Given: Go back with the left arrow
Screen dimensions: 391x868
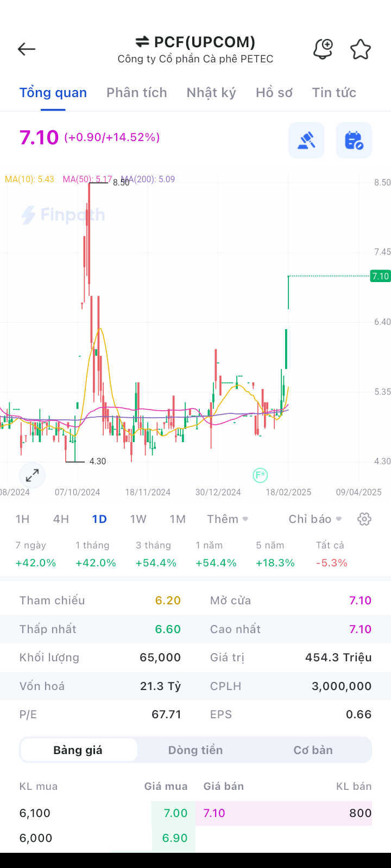Looking at the screenshot, I should point(26,49).
